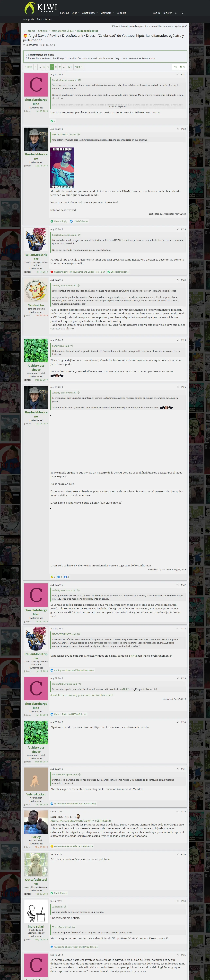The image size is (210, 980).
Task: Open the search magnifier icon in header
Action: [182, 13]
